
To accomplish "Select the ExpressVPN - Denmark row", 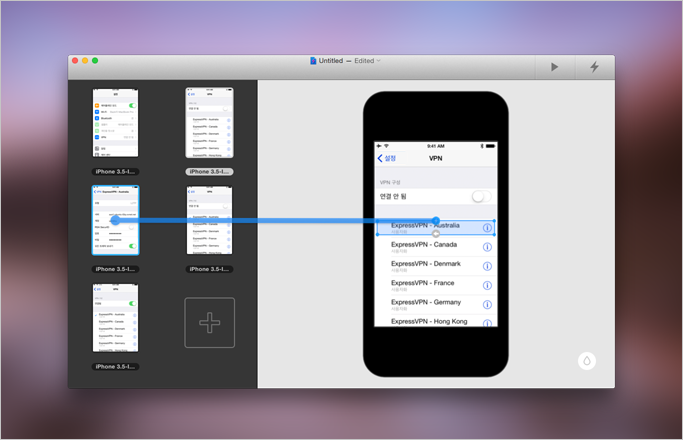I will click(x=436, y=266).
